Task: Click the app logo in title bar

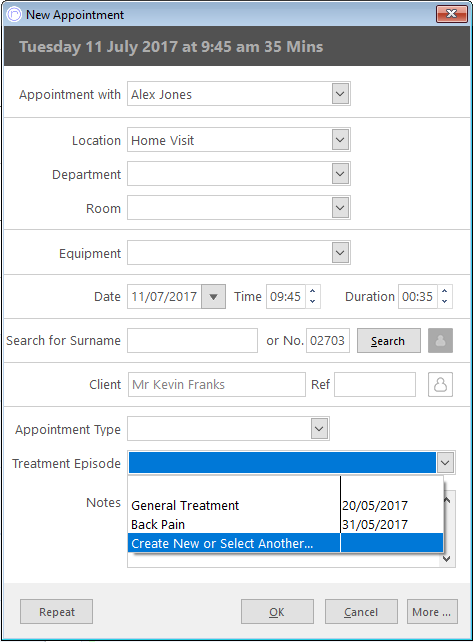Action: coord(14,14)
